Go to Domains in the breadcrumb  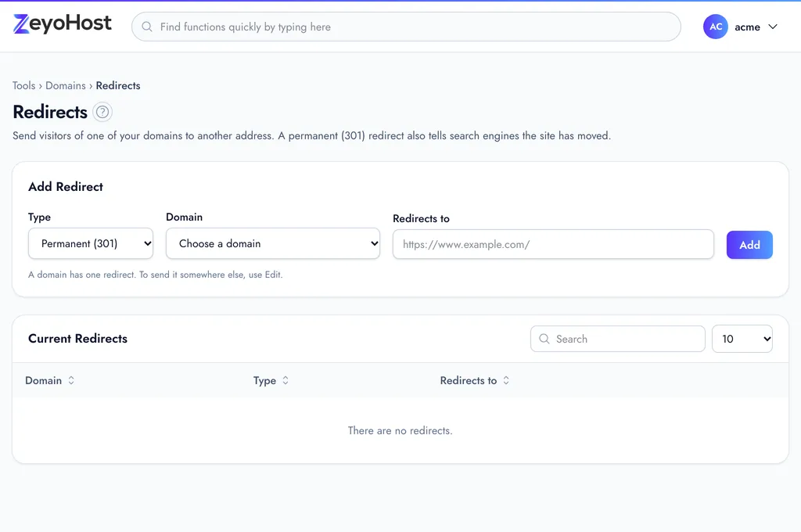tap(66, 85)
